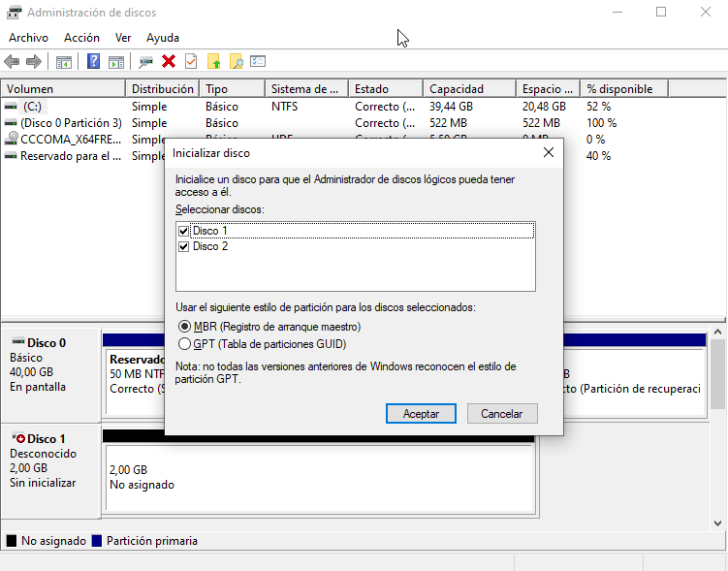This screenshot has height=571, width=728.
Task: Open the Archivo menu
Action: point(28,38)
